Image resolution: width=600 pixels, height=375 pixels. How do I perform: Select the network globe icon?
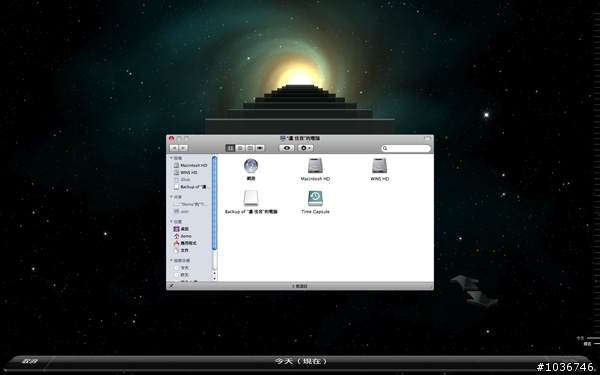251,166
